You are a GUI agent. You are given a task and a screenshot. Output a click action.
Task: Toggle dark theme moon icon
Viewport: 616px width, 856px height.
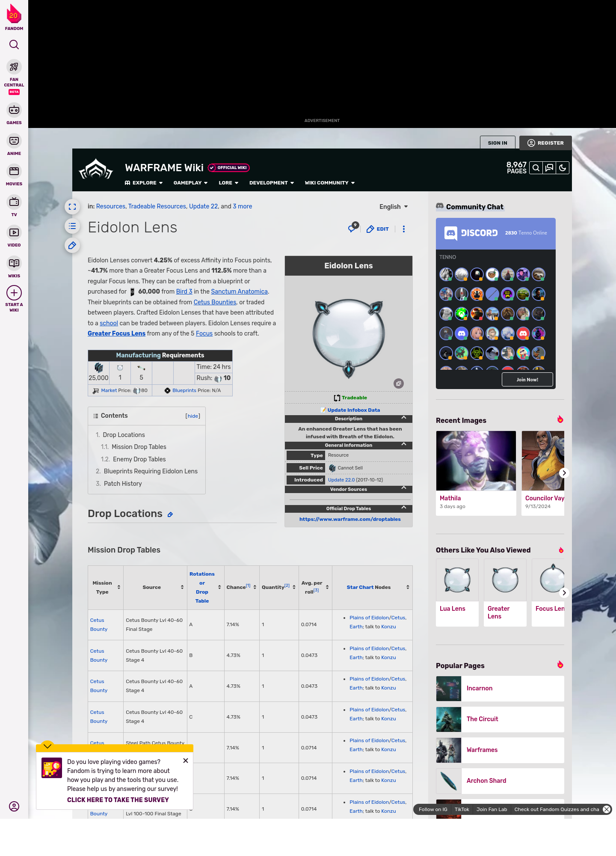pos(563,168)
